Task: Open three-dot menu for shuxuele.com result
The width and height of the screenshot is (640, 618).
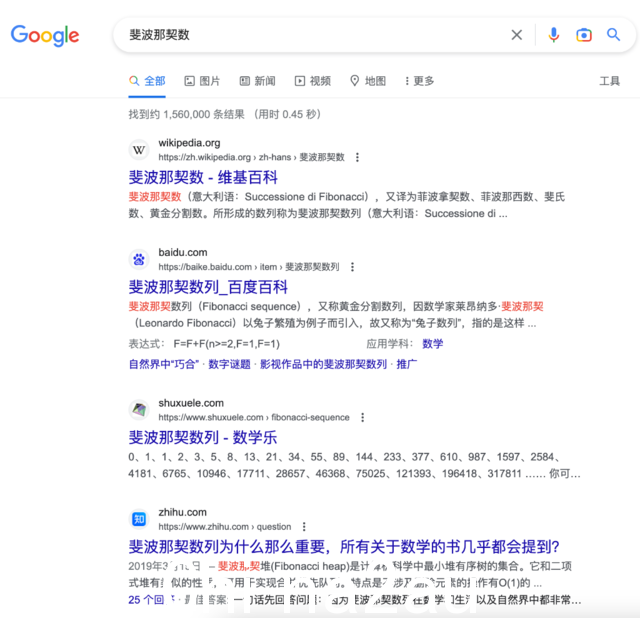Action: pyautogui.click(x=362, y=418)
